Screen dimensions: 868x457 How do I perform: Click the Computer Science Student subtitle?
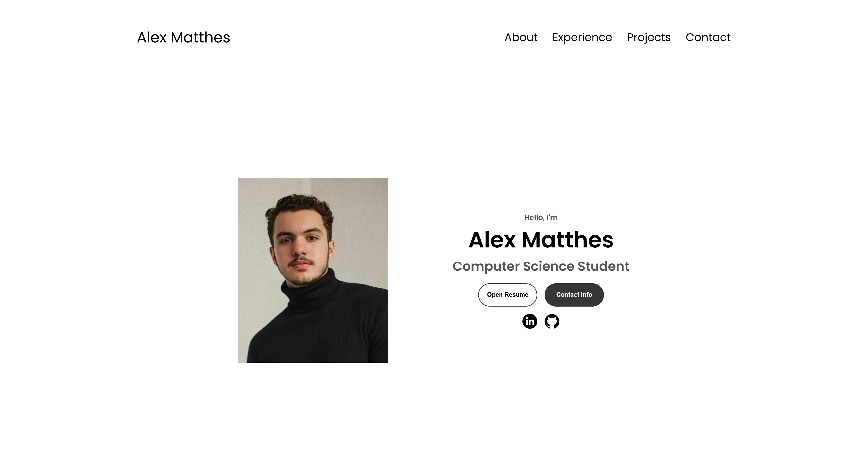coord(541,266)
